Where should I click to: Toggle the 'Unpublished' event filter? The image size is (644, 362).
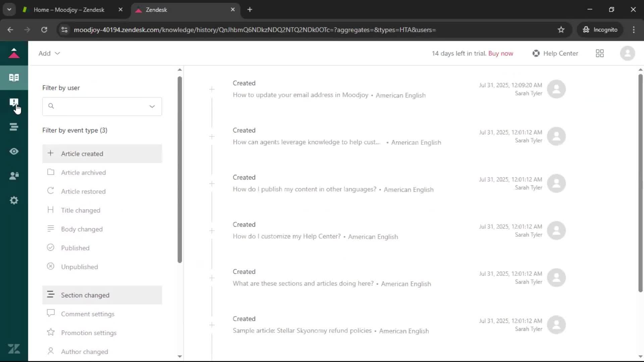point(102,267)
